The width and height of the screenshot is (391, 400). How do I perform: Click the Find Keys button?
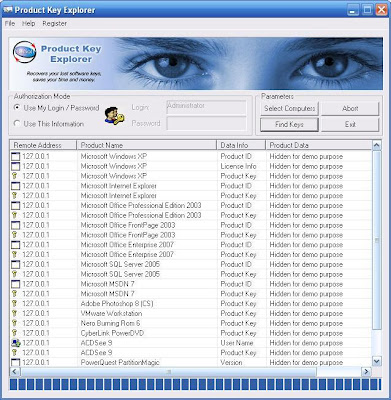click(289, 124)
